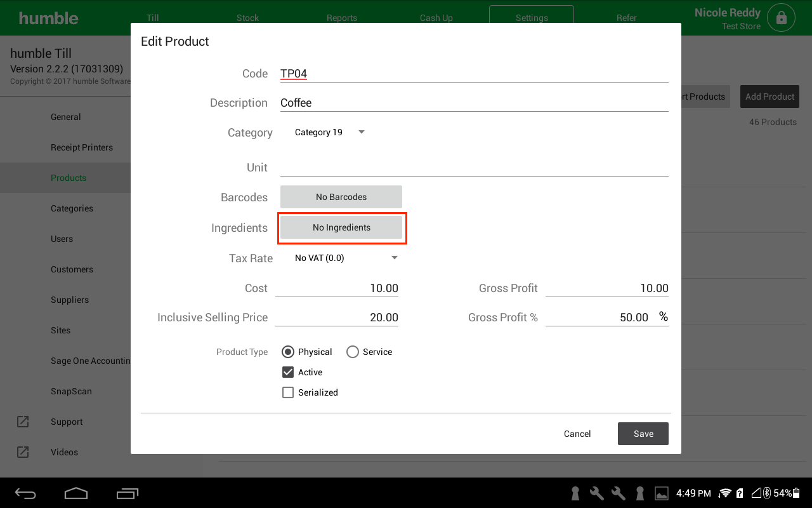Tap the Wi-Fi icon in status bar

point(724,493)
